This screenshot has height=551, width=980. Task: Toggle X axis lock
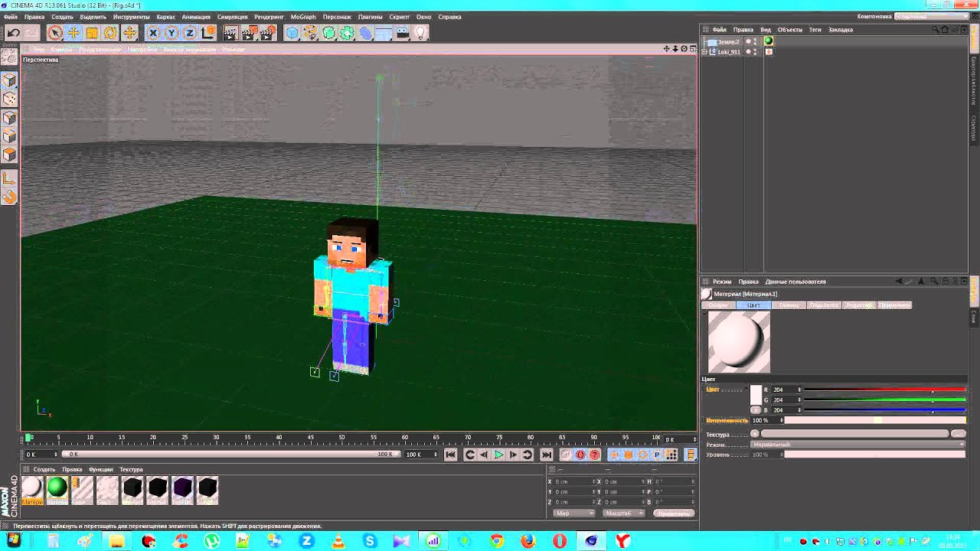click(x=153, y=33)
